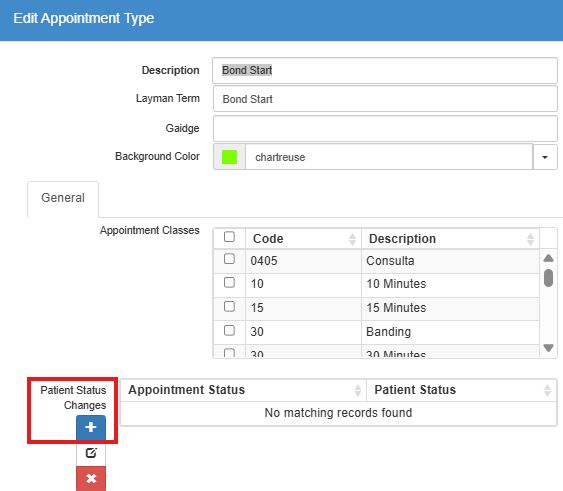Focus the empty Gaidge text field

pyautogui.click(x=385, y=128)
